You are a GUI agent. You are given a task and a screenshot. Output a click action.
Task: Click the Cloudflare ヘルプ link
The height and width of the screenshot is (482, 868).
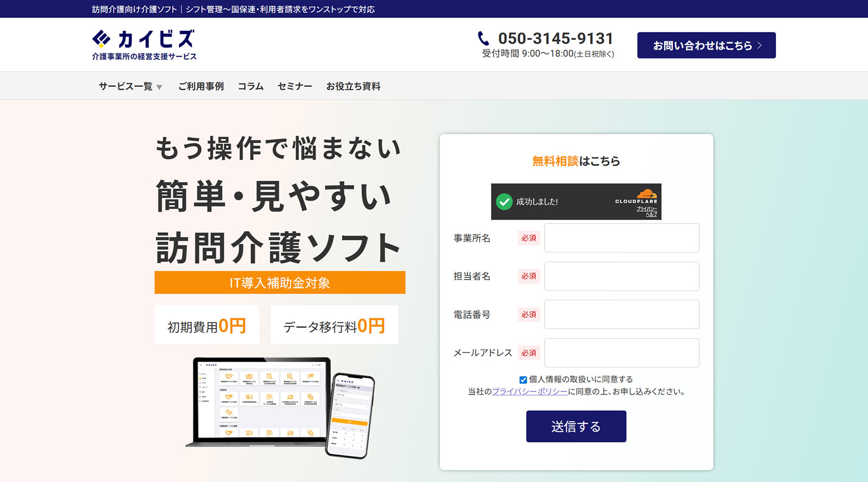coord(651,214)
